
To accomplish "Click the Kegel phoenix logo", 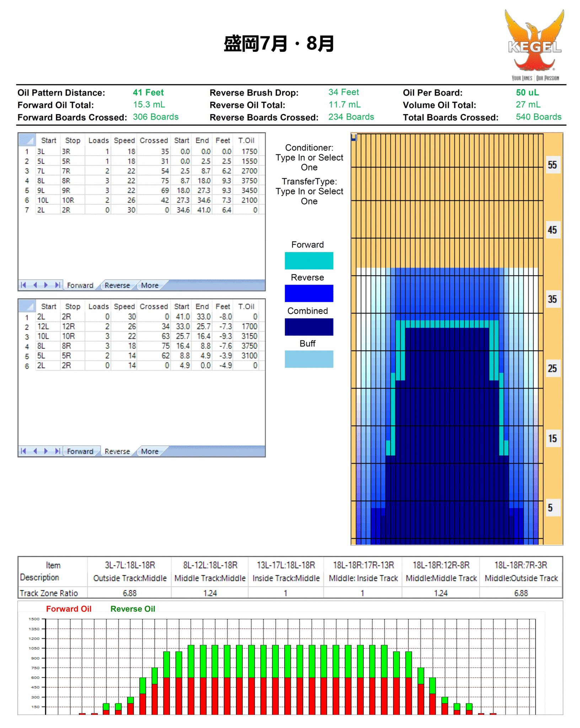I will point(534,44).
